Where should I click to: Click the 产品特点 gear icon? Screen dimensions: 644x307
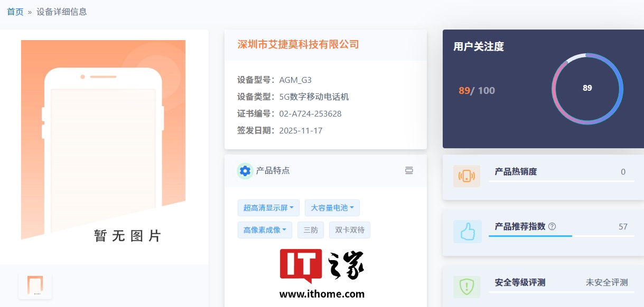(x=245, y=171)
